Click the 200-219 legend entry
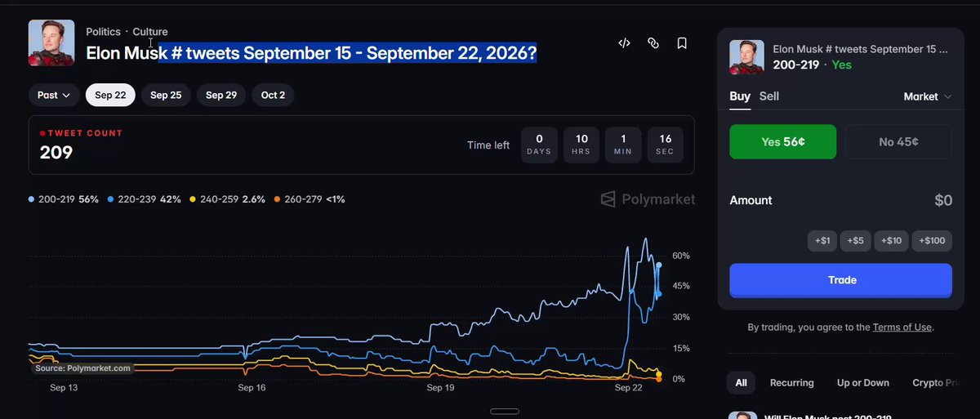This screenshot has height=419, width=980. pos(64,199)
